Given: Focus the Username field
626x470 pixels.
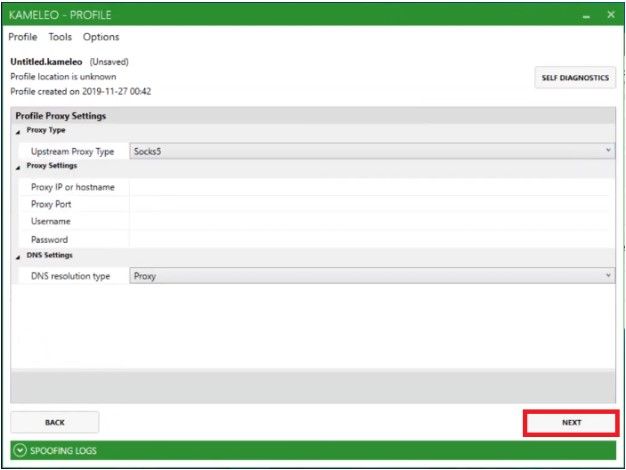Looking at the screenshot, I should click(371, 221).
